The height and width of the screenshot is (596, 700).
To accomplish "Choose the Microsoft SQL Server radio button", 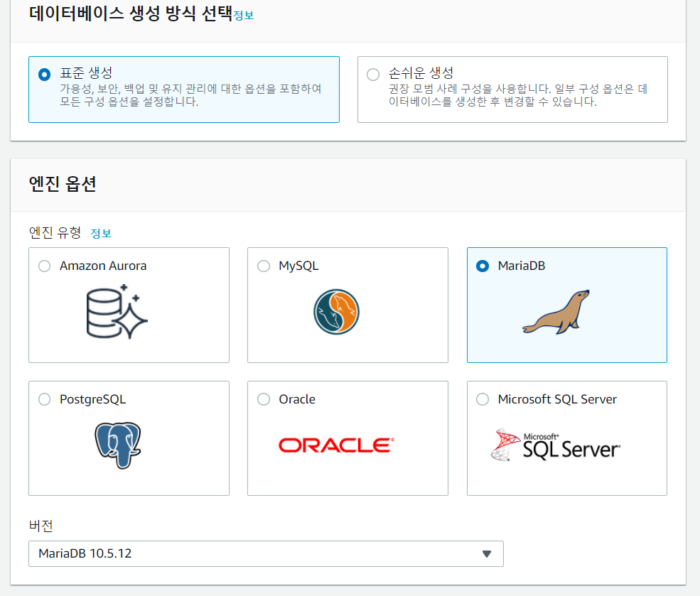I will 483,399.
